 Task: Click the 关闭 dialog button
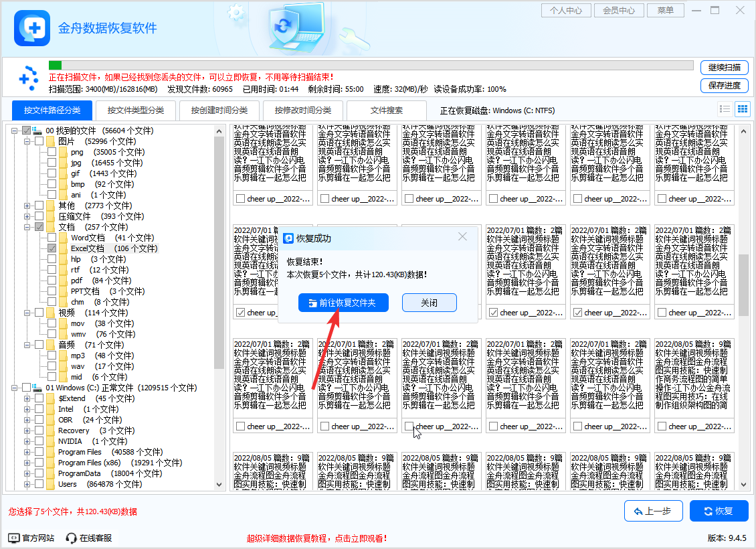tap(429, 303)
